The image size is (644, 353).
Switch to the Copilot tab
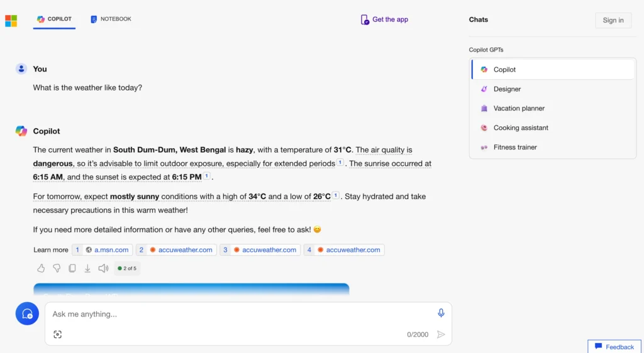click(x=54, y=19)
